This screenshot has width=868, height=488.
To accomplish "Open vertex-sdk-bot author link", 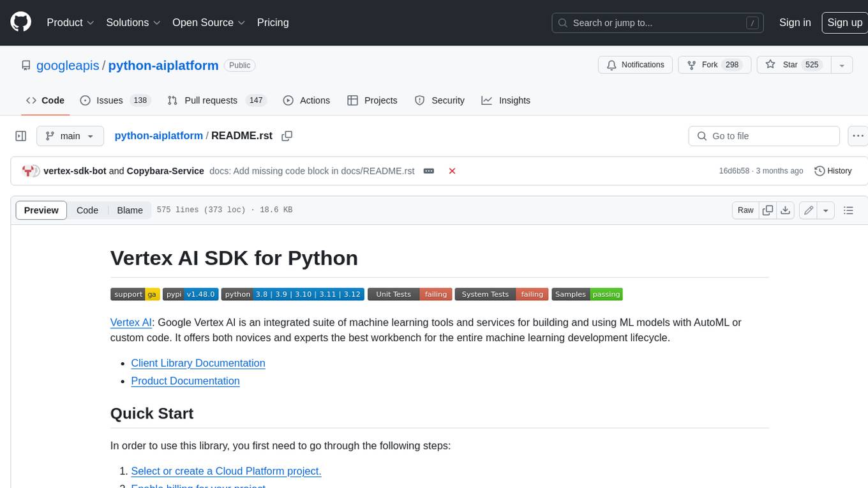I will (75, 171).
